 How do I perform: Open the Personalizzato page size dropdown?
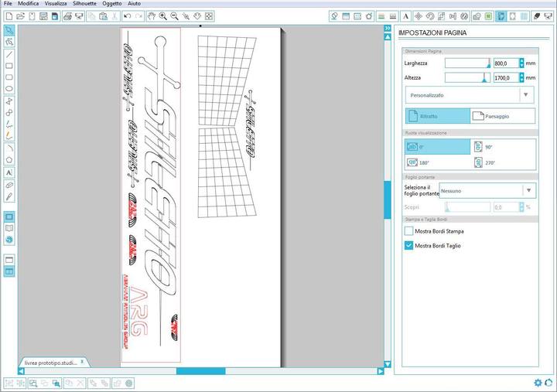pos(470,95)
